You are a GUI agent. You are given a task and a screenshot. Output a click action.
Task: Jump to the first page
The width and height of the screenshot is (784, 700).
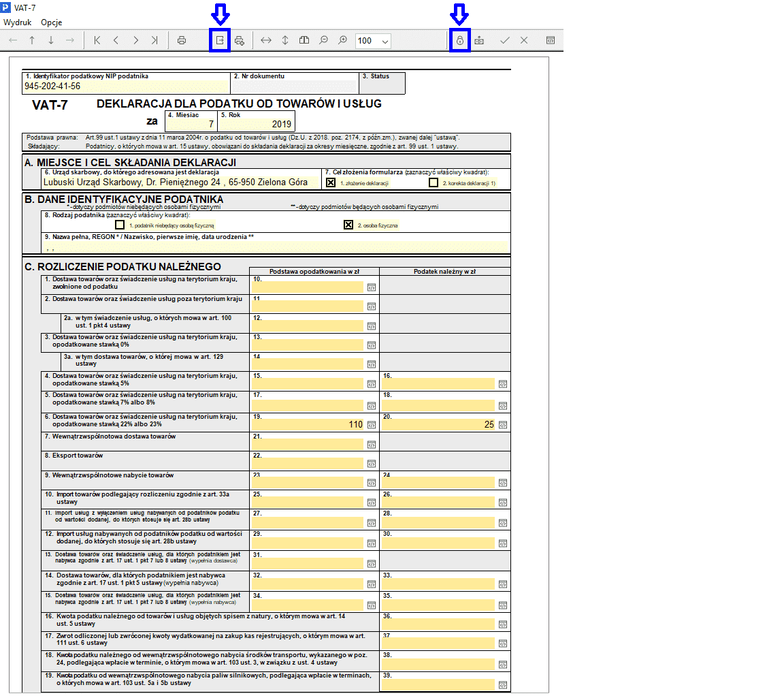point(97,40)
